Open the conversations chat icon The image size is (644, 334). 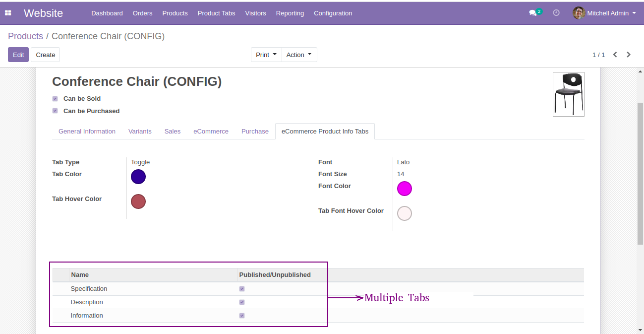[533, 13]
